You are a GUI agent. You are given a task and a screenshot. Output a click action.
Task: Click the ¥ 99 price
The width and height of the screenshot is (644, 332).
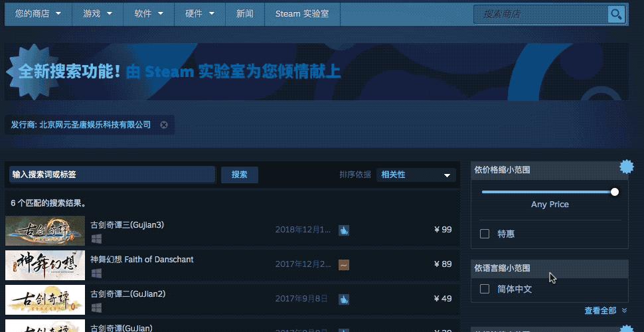click(443, 229)
